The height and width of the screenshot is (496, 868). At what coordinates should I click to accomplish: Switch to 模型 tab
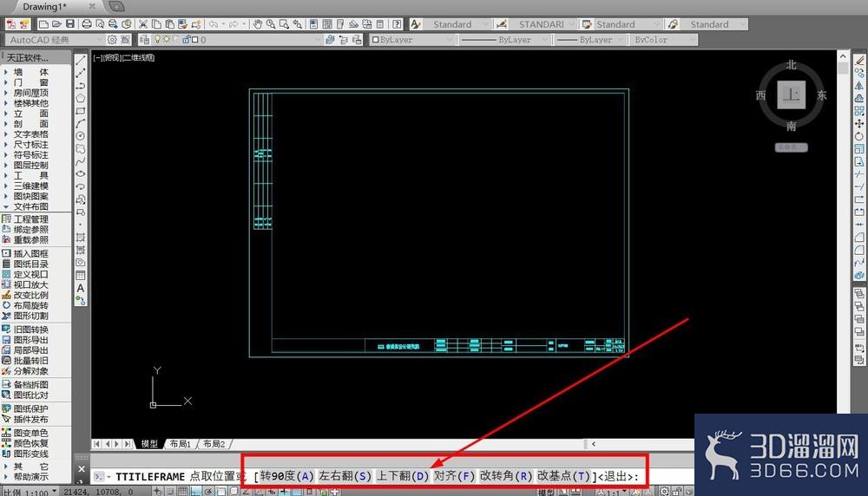point(149,444)
